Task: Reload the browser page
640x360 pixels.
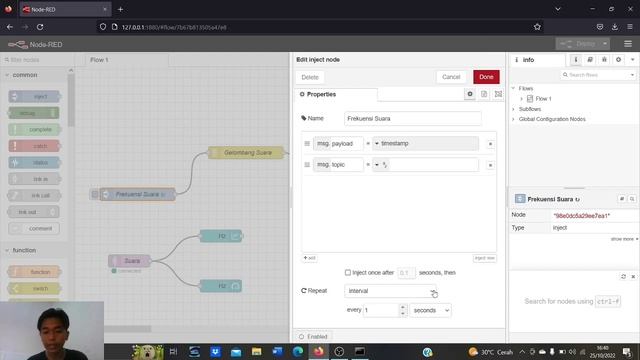Action: [x=40, y=27]
